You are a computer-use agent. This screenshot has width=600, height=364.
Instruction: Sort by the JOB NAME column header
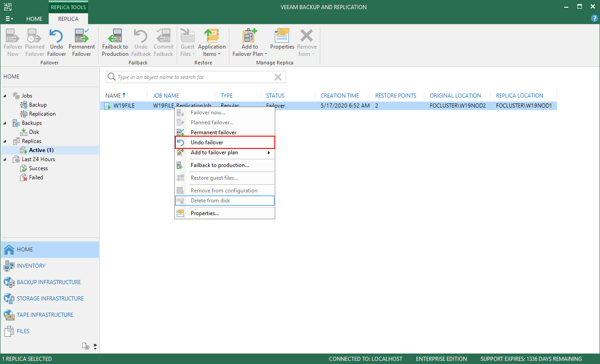(166, 96)
